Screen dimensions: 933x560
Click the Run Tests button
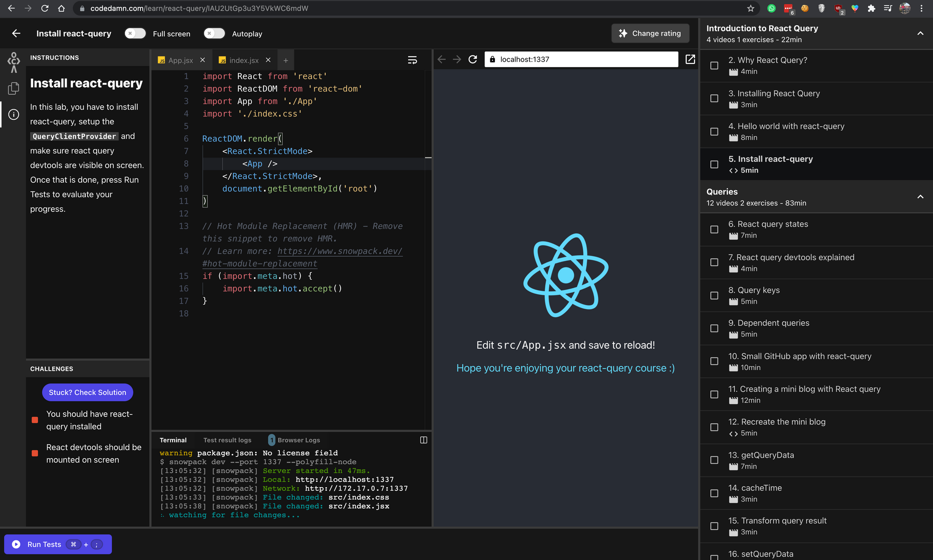58,544
